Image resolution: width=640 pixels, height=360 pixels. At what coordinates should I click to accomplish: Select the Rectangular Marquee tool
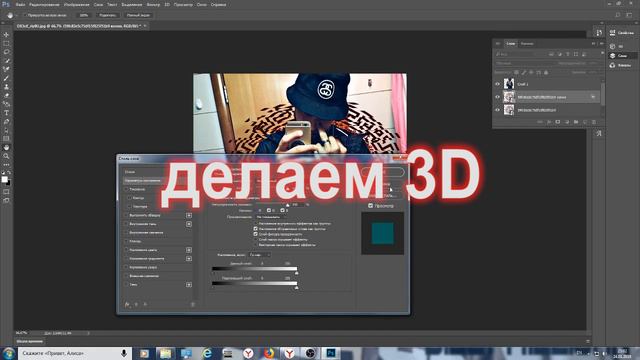6,43
